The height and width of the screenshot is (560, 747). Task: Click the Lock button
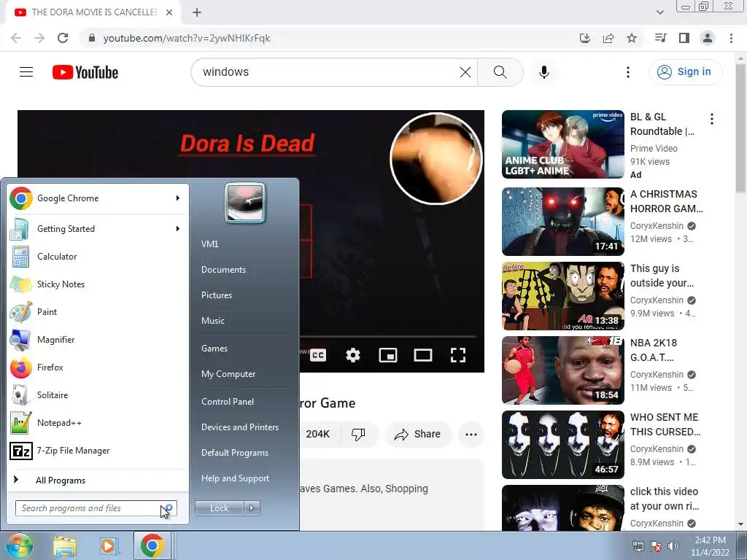click(219, 508)
